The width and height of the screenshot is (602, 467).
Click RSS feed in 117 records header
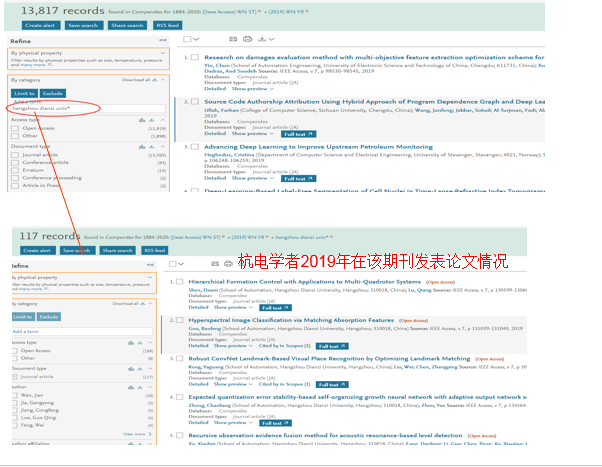tap(155, 250)
